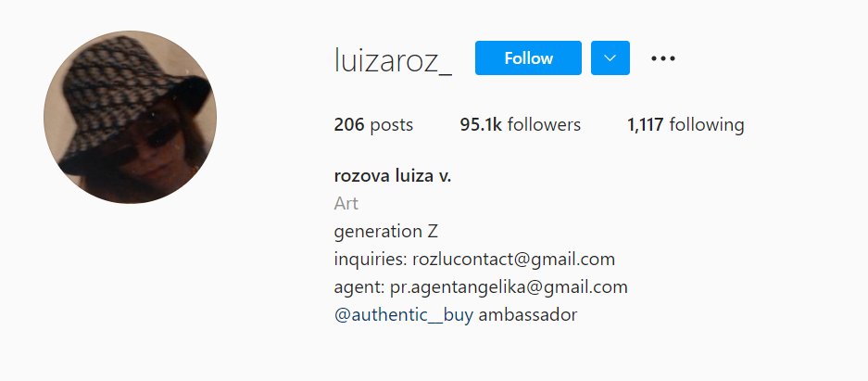View the 1,117 following list
This screenshot has height=381, width=868.
click(686, 124)
